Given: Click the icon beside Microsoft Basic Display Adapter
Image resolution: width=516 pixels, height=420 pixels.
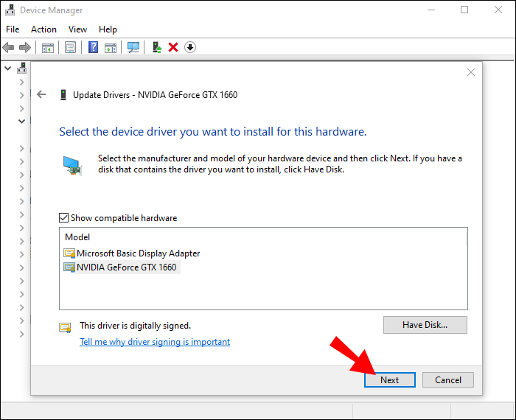Looking at the screenshot, I should [69, 253].
